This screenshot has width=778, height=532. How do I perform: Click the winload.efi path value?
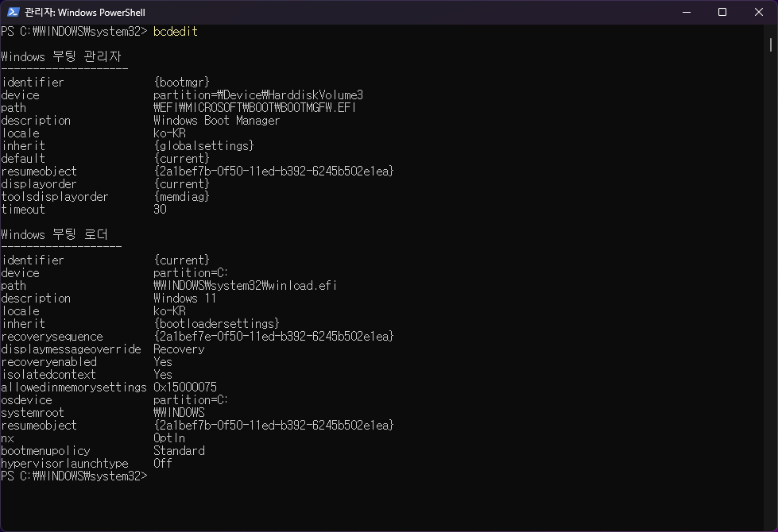pos(245,286)
